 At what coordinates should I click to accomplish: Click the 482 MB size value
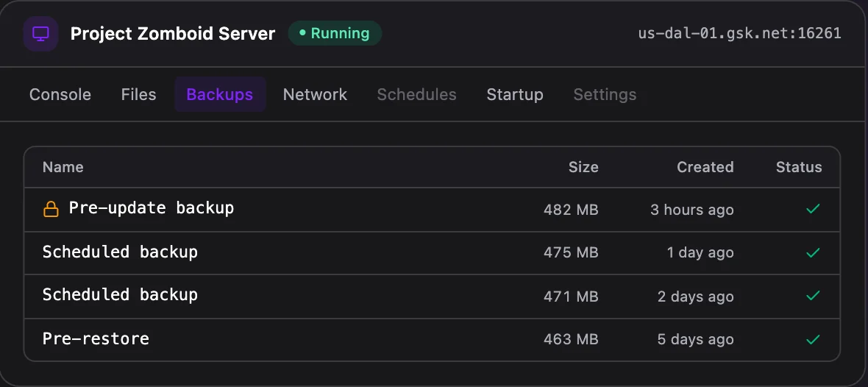[571, 210]
